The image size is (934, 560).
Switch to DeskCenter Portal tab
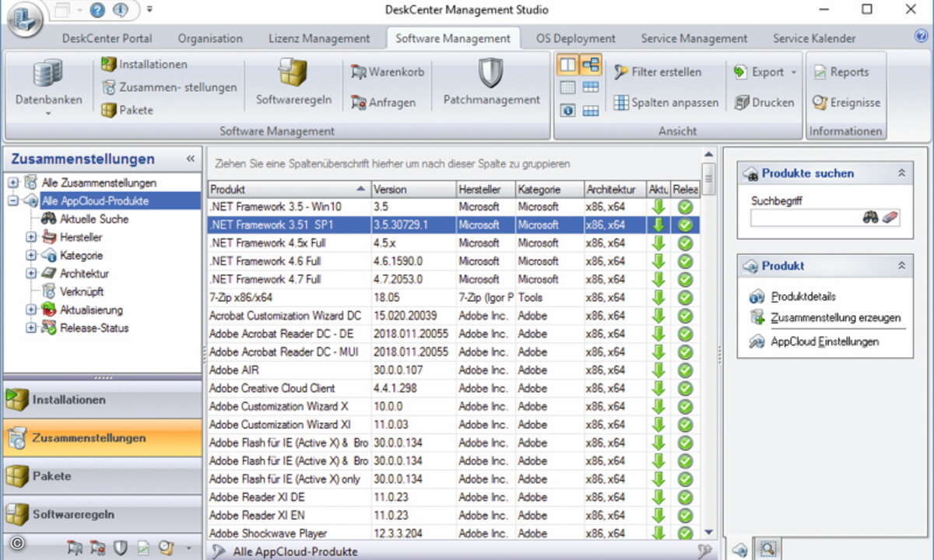pos(107,38)
